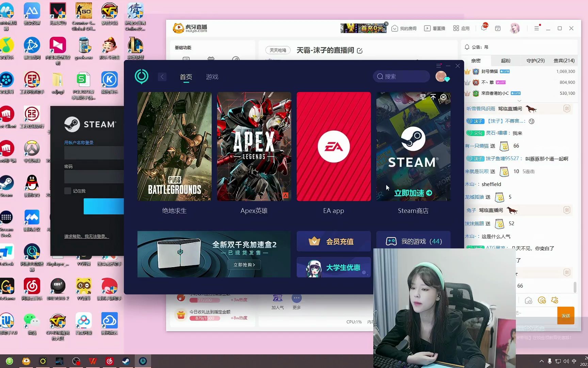Click the Huya chat scrollbar
The width and height of the screenshot is (588, 368).
tap(575, 287)
